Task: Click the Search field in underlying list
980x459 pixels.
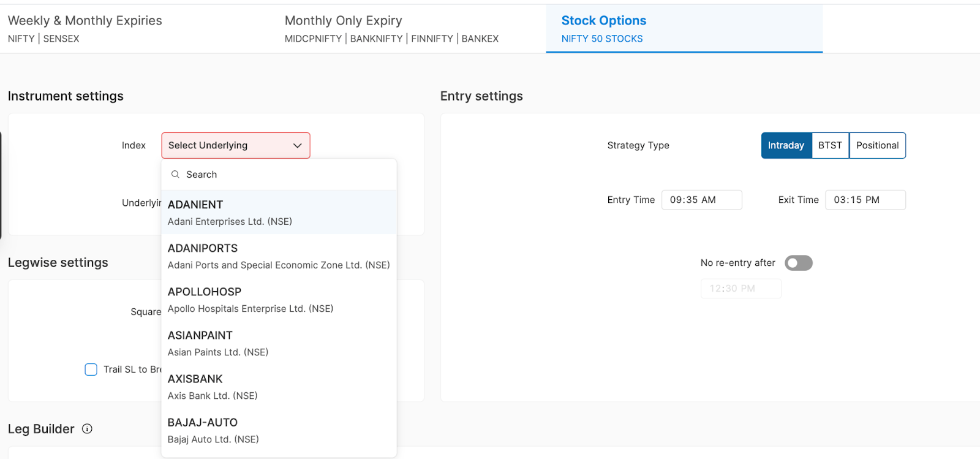Action: point(279,175)
